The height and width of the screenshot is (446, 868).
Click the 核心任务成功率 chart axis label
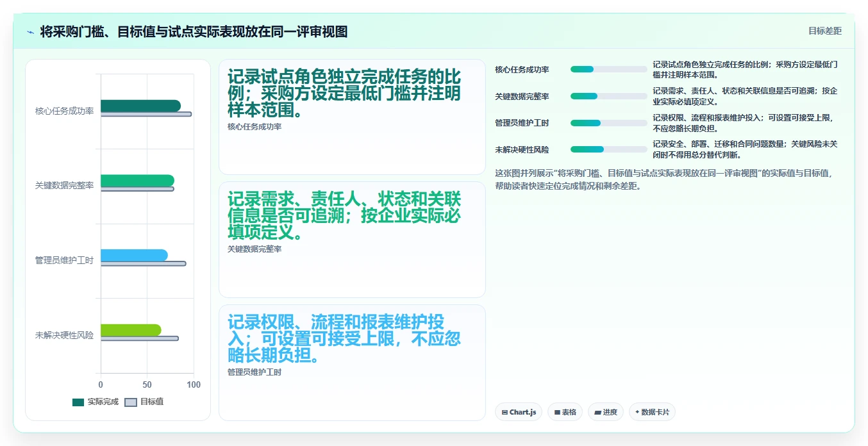64,111
